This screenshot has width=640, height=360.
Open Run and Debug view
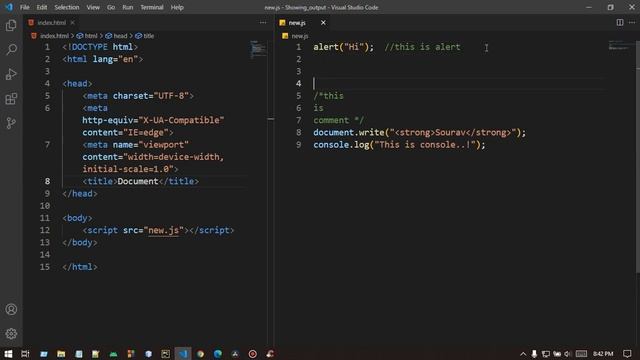11,74
